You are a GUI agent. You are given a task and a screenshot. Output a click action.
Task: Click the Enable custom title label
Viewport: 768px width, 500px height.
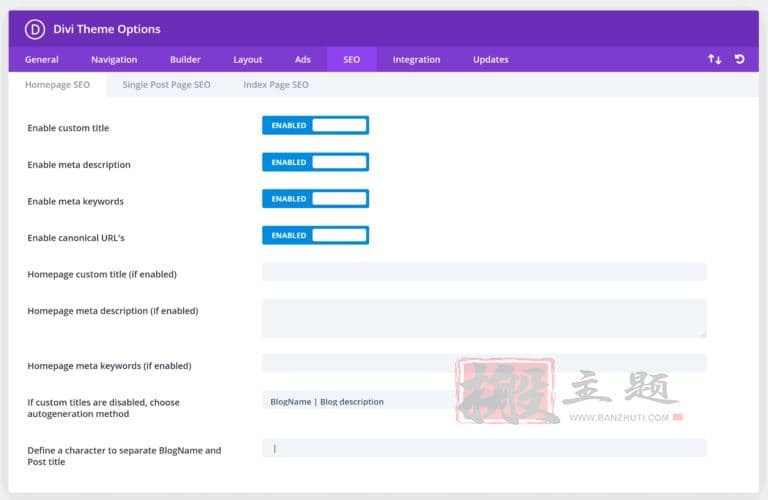[x=68, y=128]
